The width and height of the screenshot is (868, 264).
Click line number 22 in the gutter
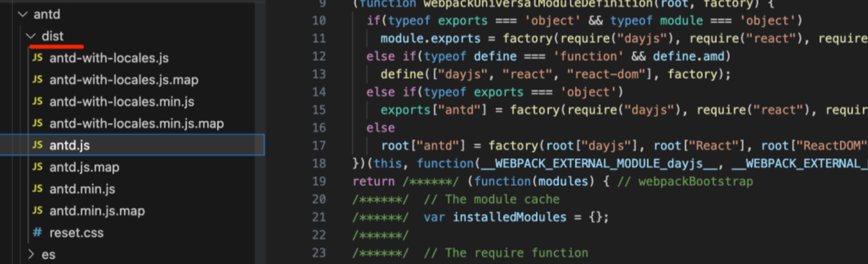pos(319,235)
